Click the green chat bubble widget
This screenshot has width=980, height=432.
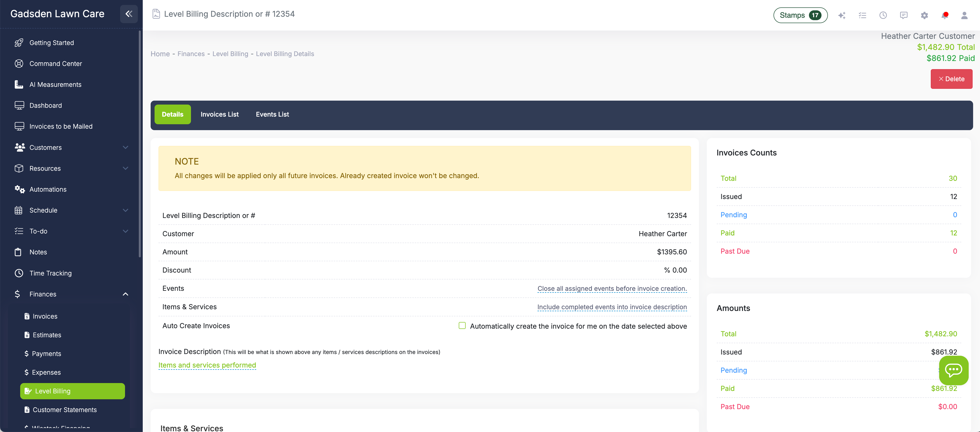(953, 370)
